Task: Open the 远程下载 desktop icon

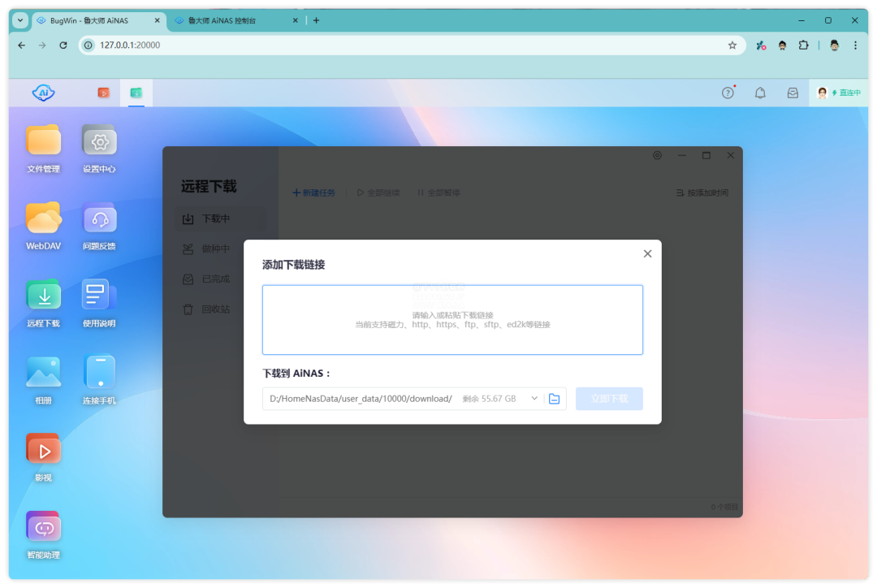Action: tap(44, 295)
